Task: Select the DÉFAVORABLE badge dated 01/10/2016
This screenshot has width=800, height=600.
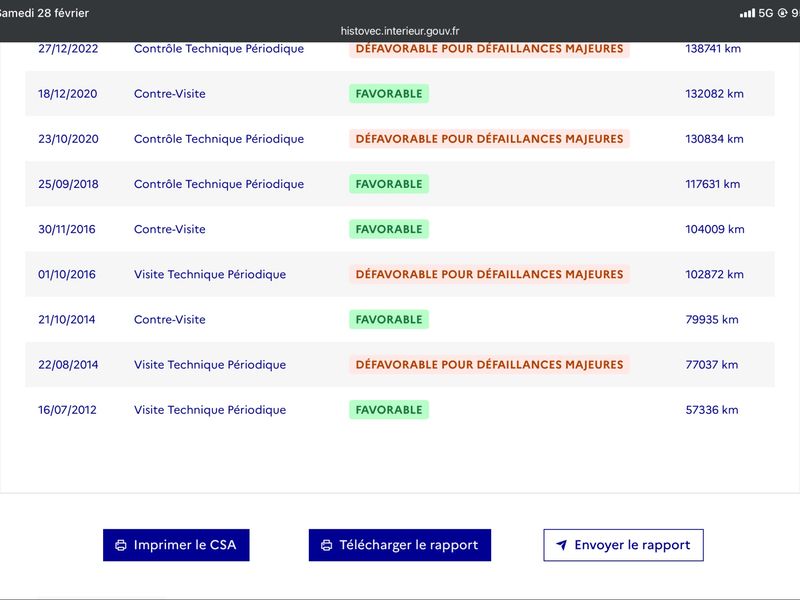Action: coord(489,274)
